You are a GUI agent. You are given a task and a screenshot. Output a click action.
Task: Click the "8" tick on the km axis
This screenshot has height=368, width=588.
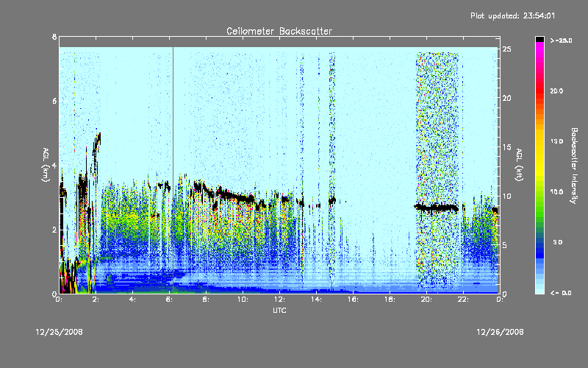[x=54, y=37]
